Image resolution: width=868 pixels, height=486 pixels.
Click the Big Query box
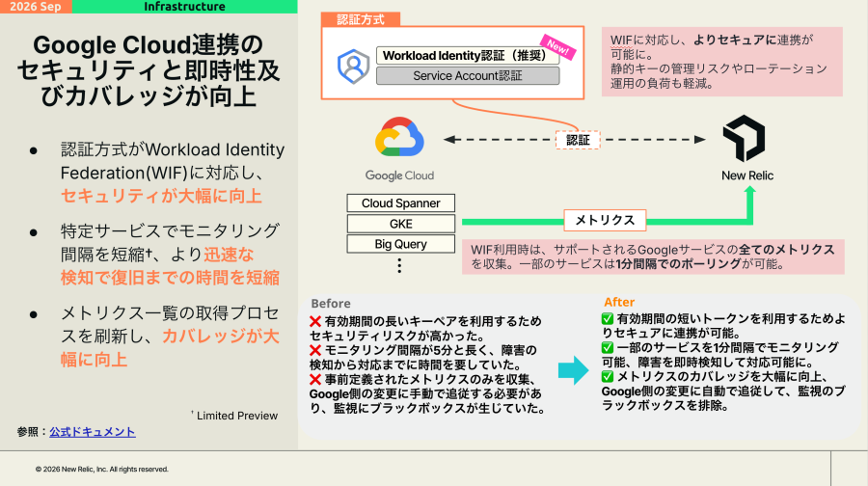401,244
